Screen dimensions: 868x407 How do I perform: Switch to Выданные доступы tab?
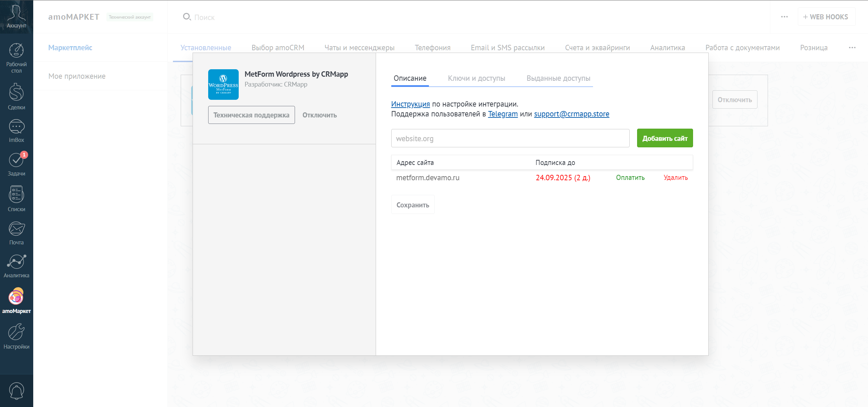click(558, 78)
